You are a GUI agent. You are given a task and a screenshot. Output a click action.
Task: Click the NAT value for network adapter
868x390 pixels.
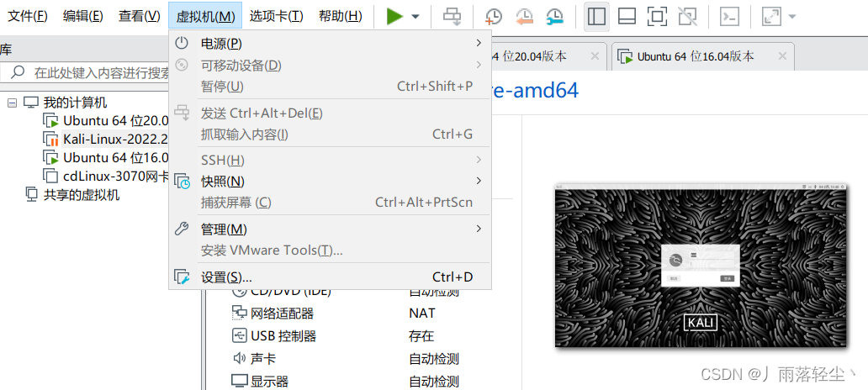point(422,314)
